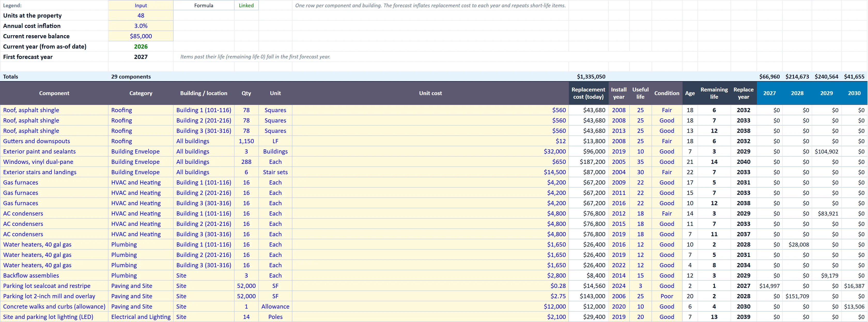The height and width of the screenshot is (322, 868).
Task: Click the $83,921 AC condensers 2029 cost
Action: (x=826, y=214)
